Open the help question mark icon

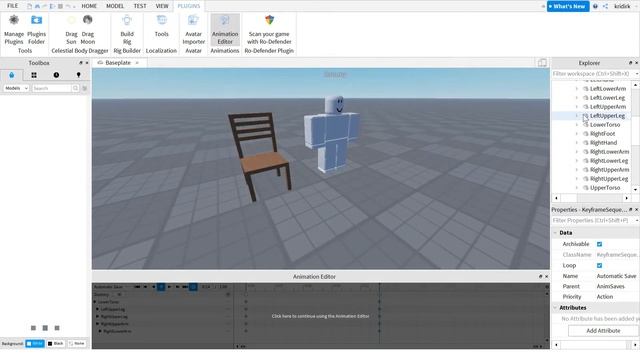click(595, 6)
